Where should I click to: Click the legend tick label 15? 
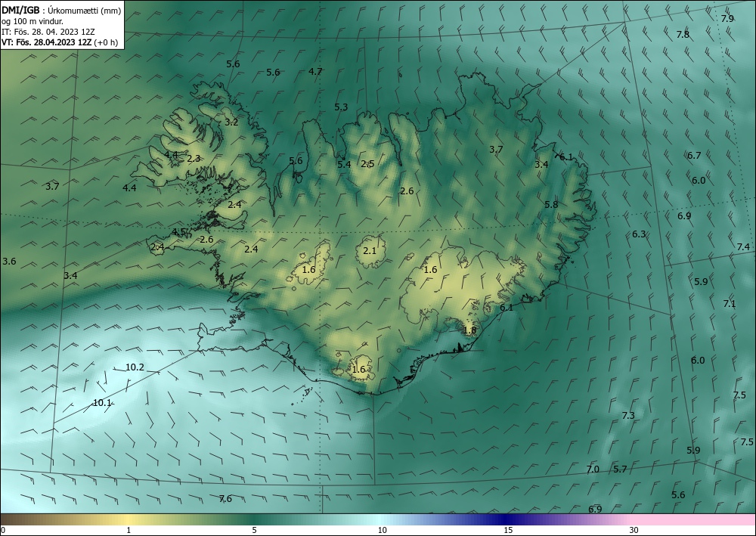click(x=508, y=531)
